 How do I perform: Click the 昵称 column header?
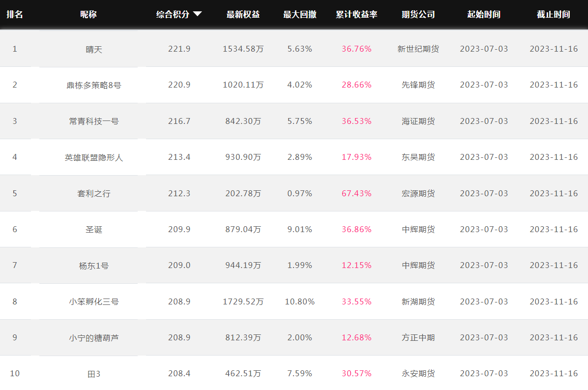click(88, 14)
